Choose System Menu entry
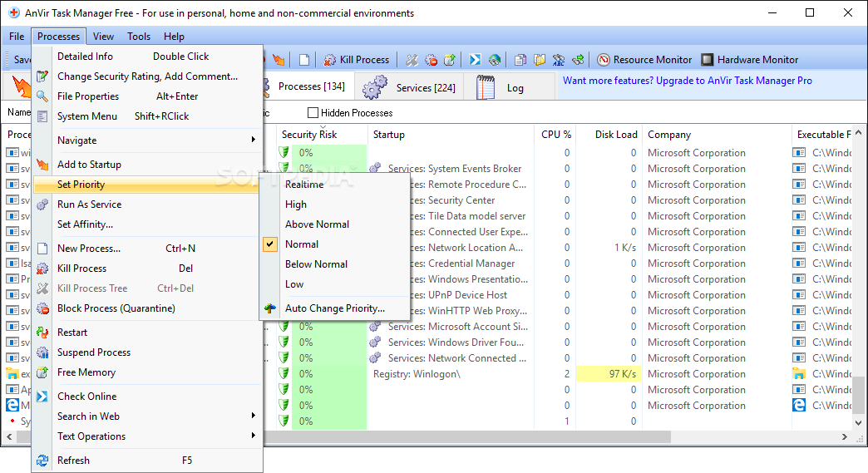The width and height of the screenshot is (868, 473). point(147,116)
